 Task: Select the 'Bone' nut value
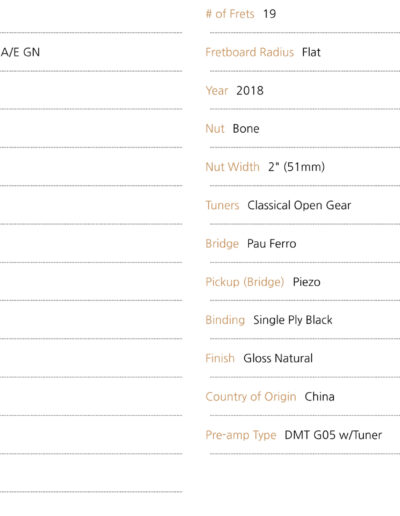coord(246,129)
